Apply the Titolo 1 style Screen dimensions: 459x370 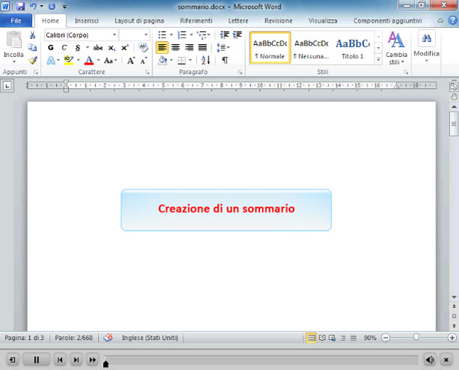pos(353,48)
